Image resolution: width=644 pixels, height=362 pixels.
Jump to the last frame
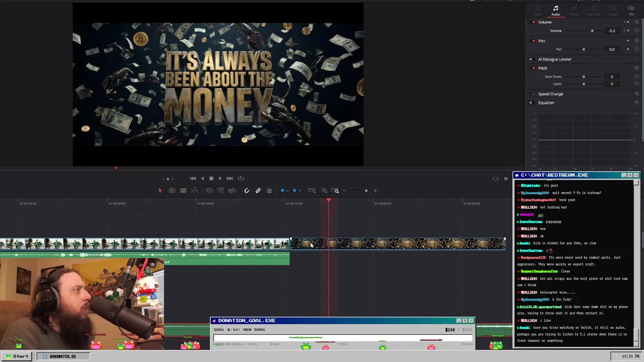click(x=230, y=178)
